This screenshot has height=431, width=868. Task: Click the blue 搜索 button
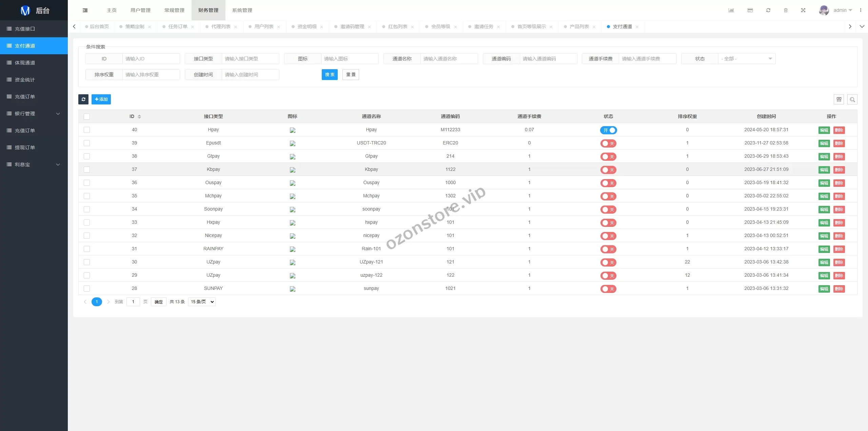point(330,75)
